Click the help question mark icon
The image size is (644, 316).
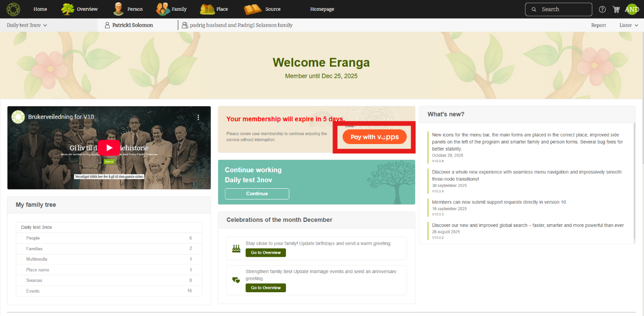(602, 9)
